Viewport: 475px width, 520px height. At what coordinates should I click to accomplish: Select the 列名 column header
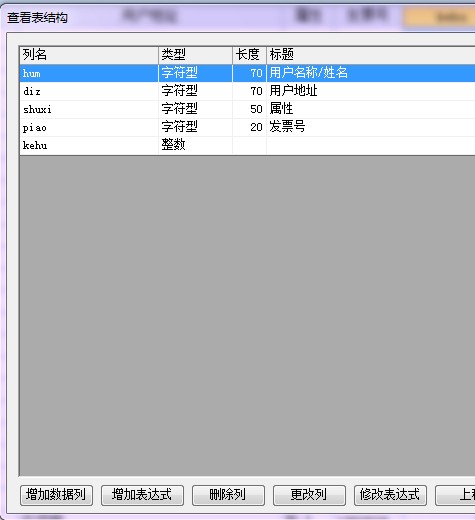pyautogui.click(x=89, y=55)
